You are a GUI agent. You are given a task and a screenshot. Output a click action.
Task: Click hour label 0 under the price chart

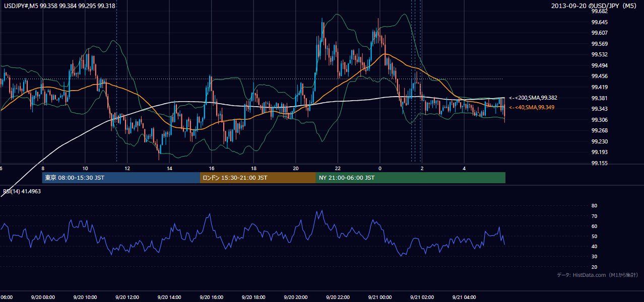click(x=380, y=169)
